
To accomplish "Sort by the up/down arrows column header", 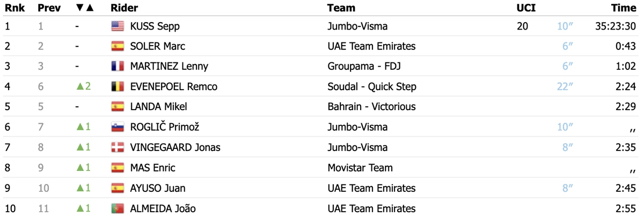I will point(85,8).
